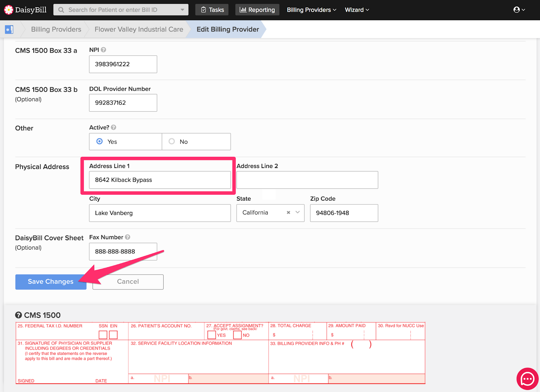Click the NPI help question icon

[x=104, y=50]
